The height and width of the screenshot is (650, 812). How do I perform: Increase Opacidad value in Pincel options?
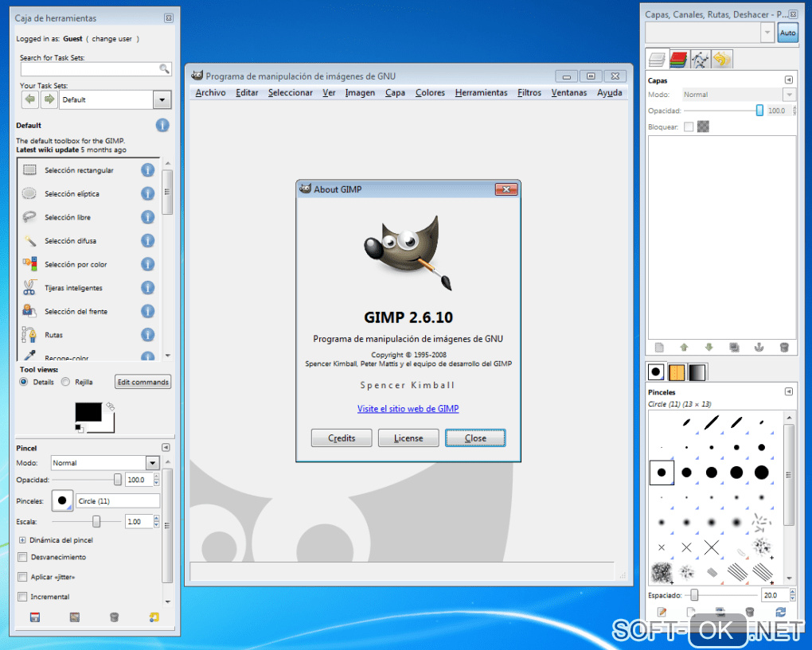[x=156, y=477]
